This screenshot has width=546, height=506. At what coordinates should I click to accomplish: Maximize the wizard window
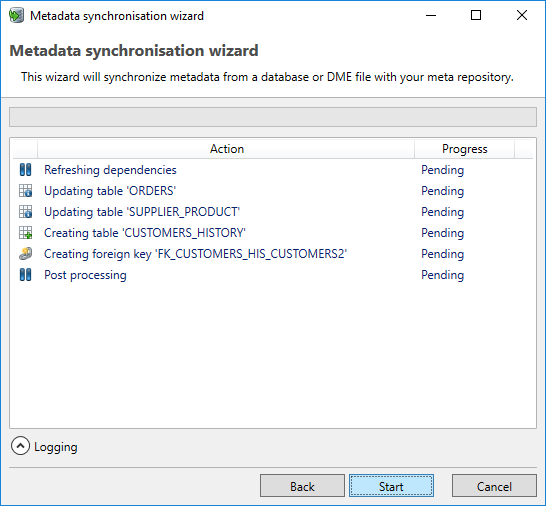[476, 15]
